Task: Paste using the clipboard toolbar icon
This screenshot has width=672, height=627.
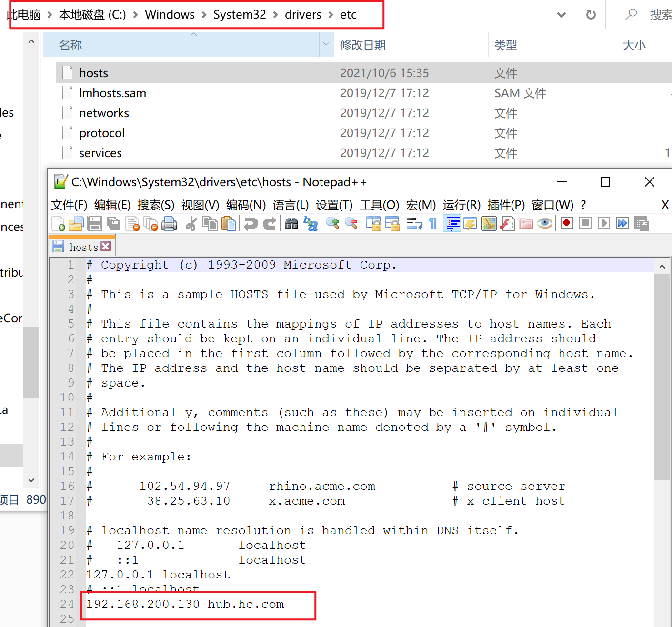Action: pos(229,223)
